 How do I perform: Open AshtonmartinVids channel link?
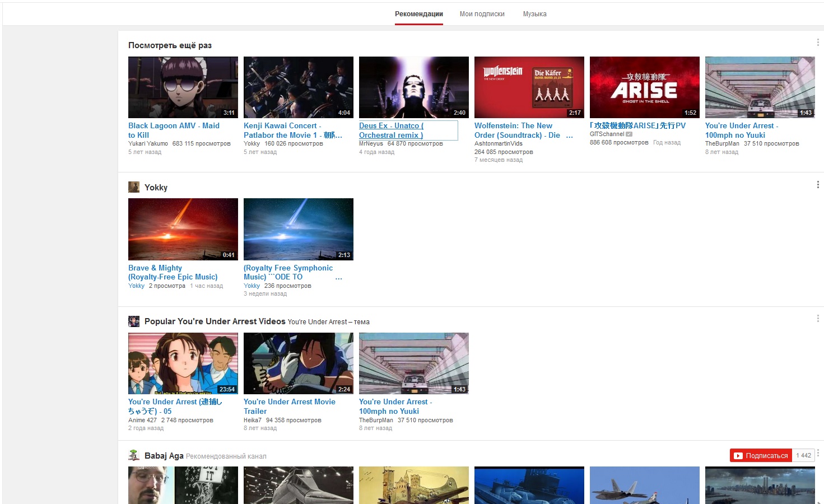tap(499, 143)
